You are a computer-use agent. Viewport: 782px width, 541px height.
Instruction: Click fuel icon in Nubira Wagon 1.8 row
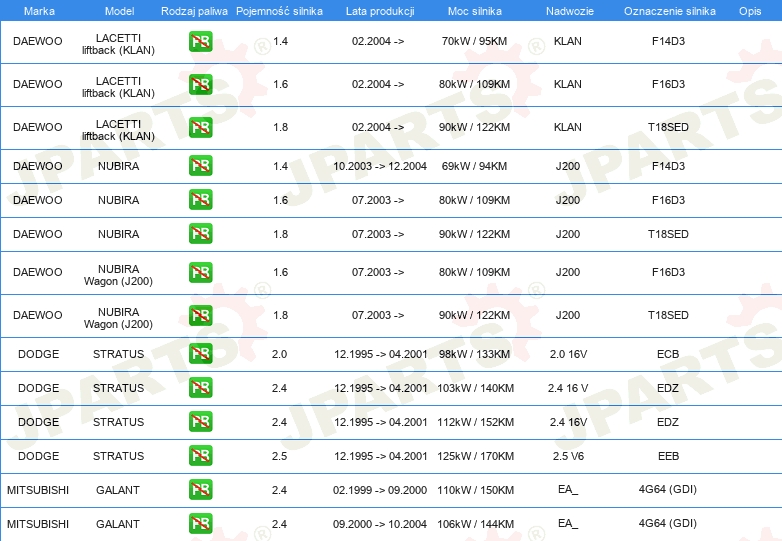click(200, 315)
